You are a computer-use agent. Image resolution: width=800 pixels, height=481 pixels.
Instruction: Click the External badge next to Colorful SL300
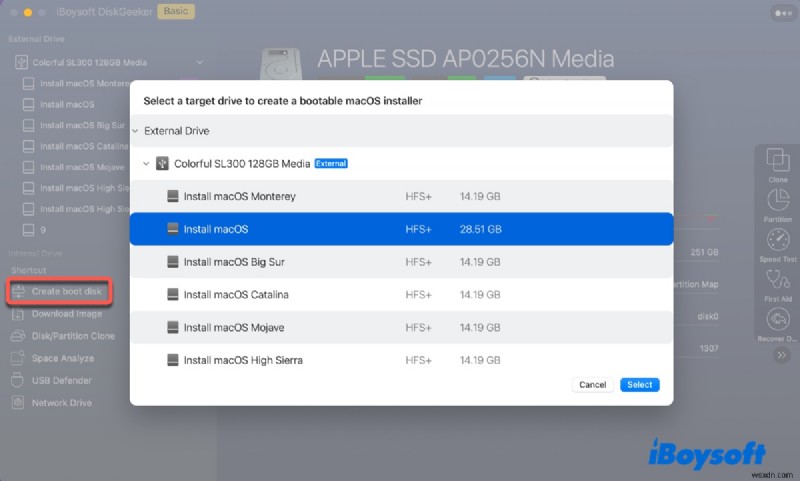click(x=331, y=164)
